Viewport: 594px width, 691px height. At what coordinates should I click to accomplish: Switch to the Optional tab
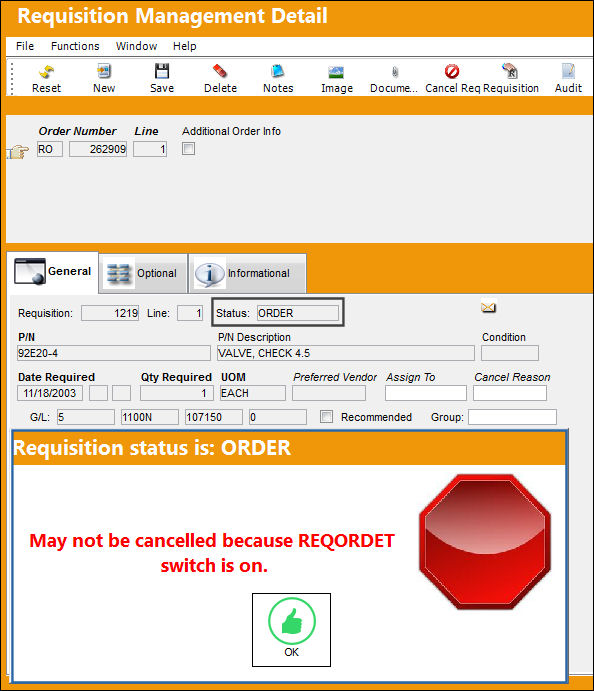(143, 273)
